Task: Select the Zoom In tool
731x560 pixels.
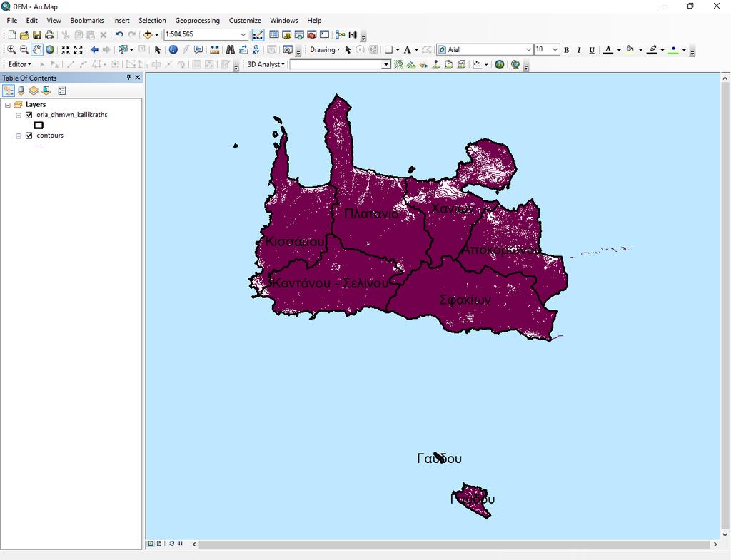Action: point(11,49)
